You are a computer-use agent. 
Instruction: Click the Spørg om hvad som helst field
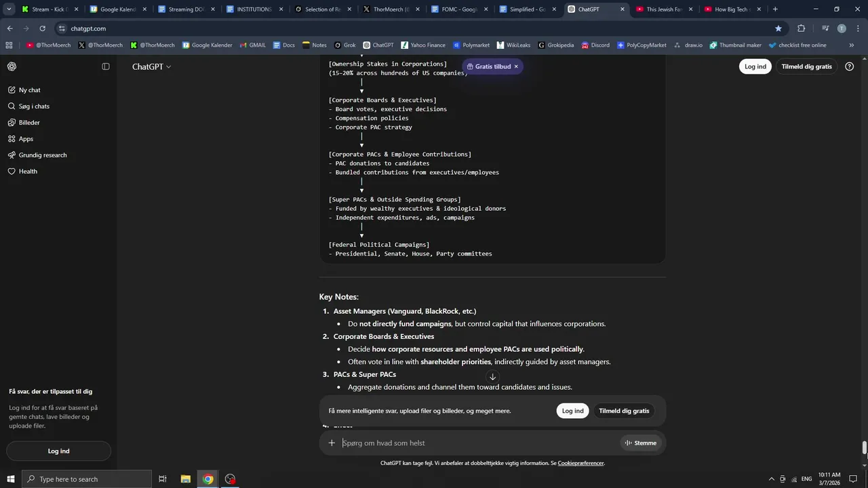coord(479,443)
